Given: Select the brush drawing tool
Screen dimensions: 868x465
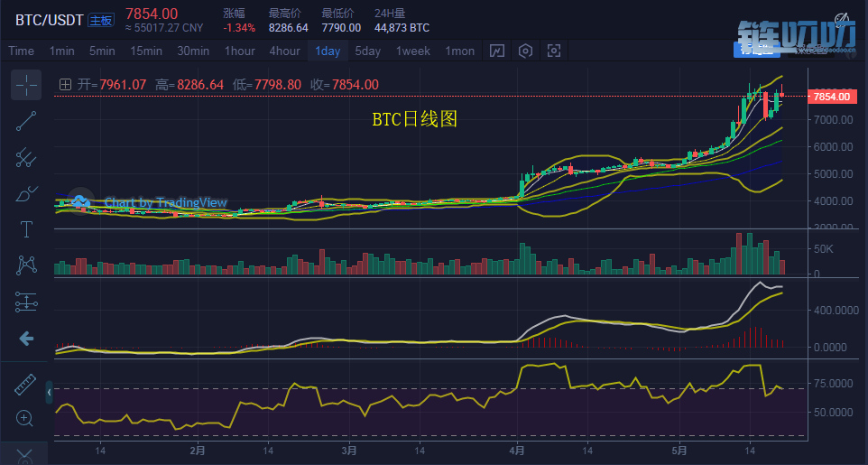Looking at the screenshot, I should tap(26, 193).
